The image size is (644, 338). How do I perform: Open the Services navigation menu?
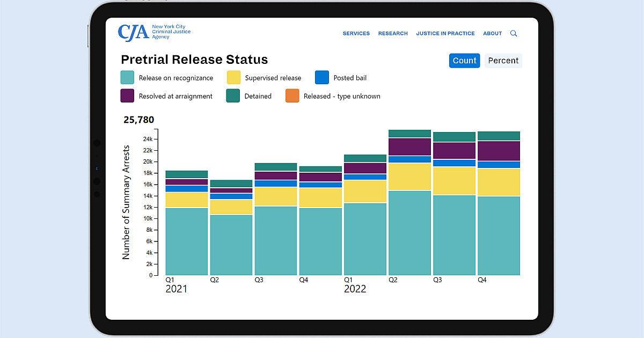tap(356, 33)
